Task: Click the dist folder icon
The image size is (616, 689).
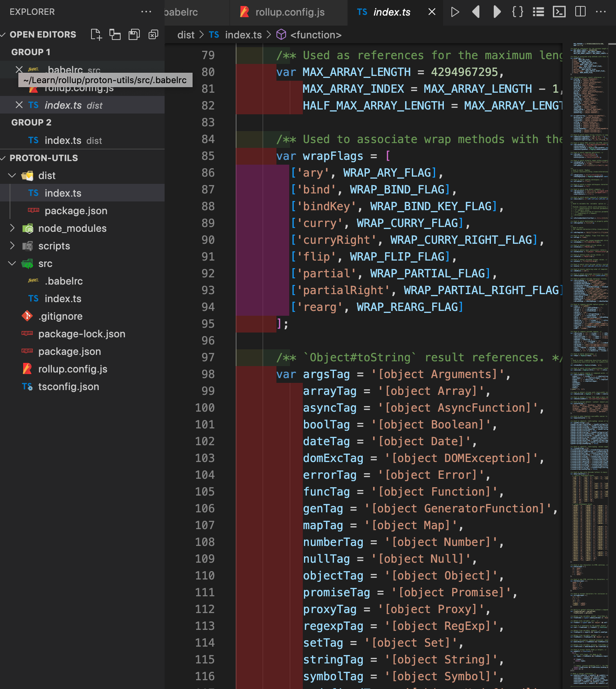Action: pos(28,175)
